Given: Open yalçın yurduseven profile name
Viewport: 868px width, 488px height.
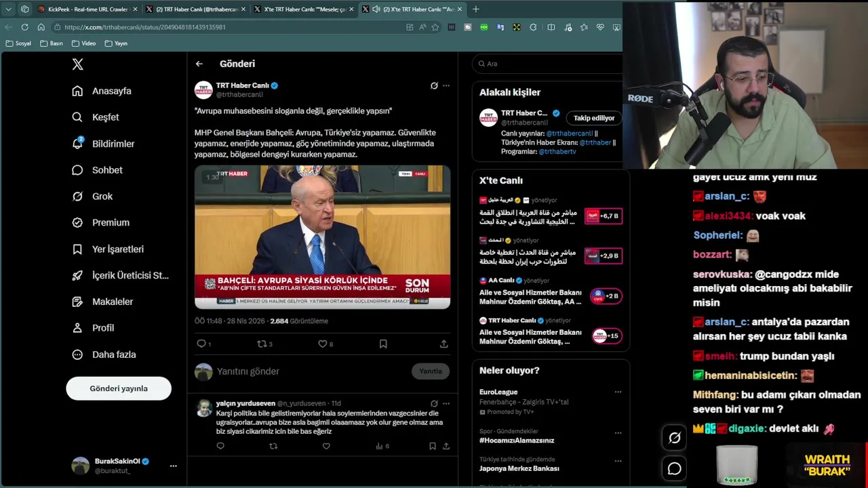Looking at the screenshot, I should pos(245,403).
